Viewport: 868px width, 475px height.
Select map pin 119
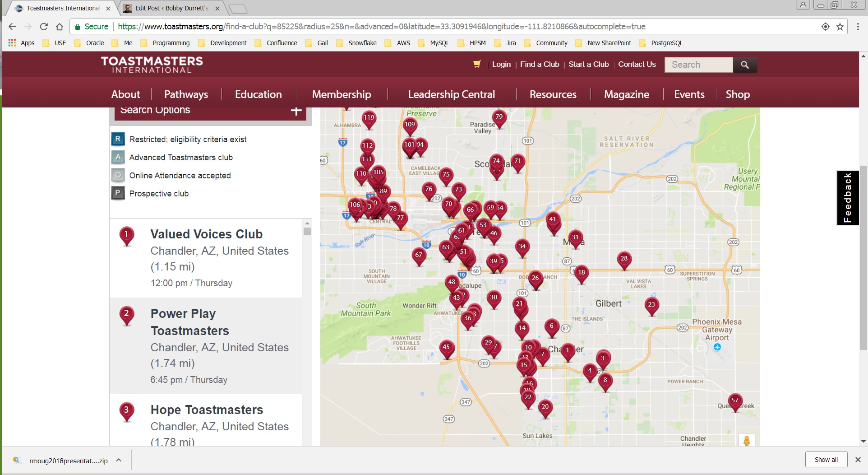[369, 120]
